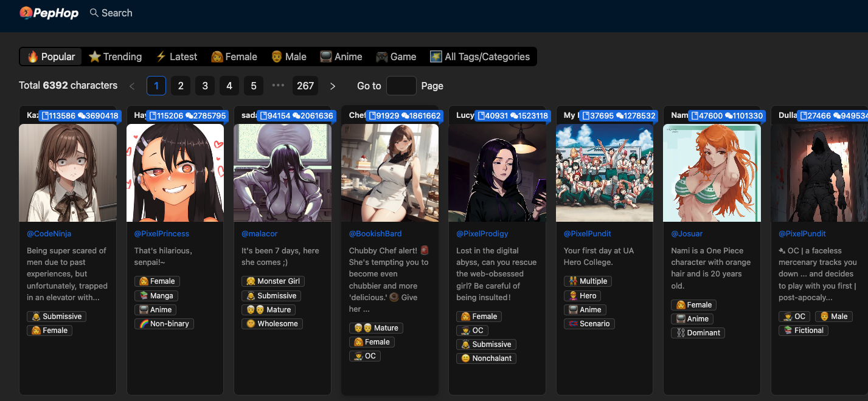Focus the Go to Page input field

pos(401,86)
